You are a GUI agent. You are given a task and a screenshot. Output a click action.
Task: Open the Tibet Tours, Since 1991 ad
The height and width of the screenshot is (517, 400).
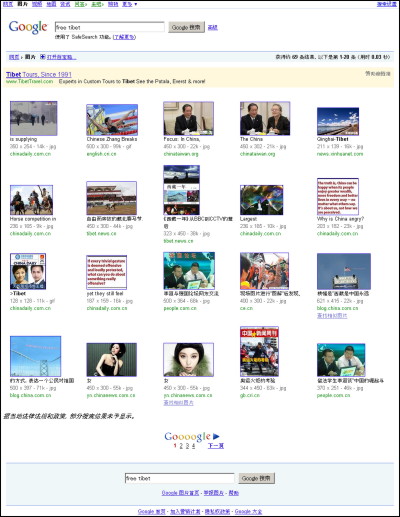coord(39,74)
